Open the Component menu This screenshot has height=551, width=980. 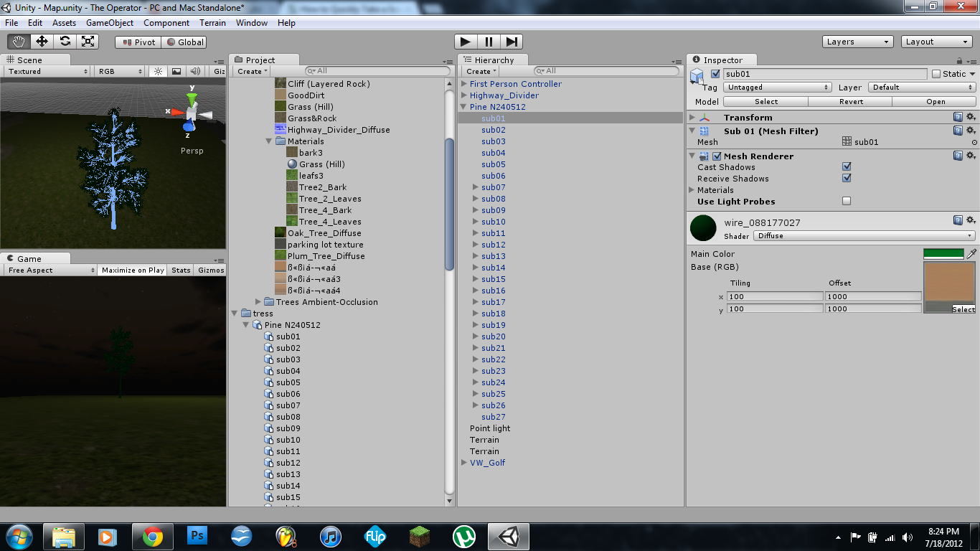click(166, 22)
